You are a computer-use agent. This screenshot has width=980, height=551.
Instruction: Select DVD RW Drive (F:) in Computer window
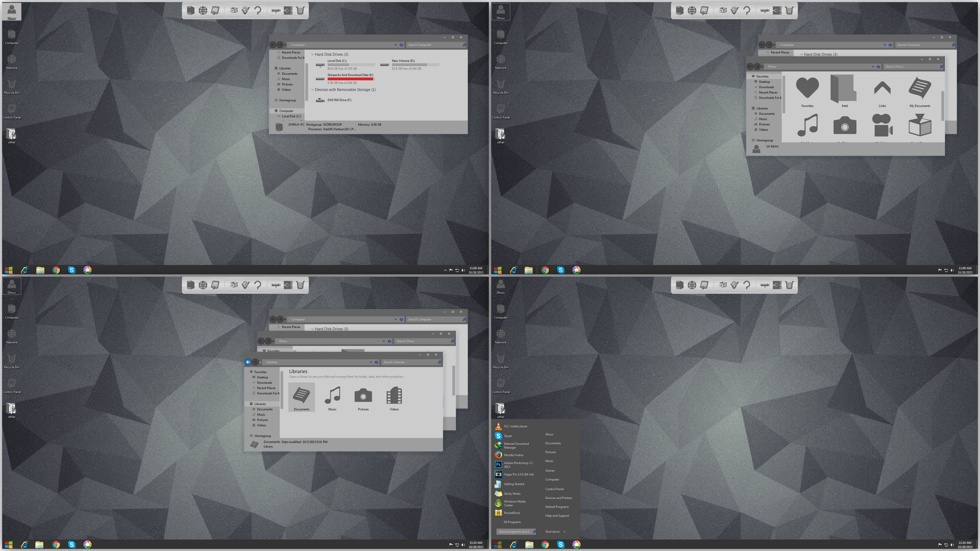[334, 100]
